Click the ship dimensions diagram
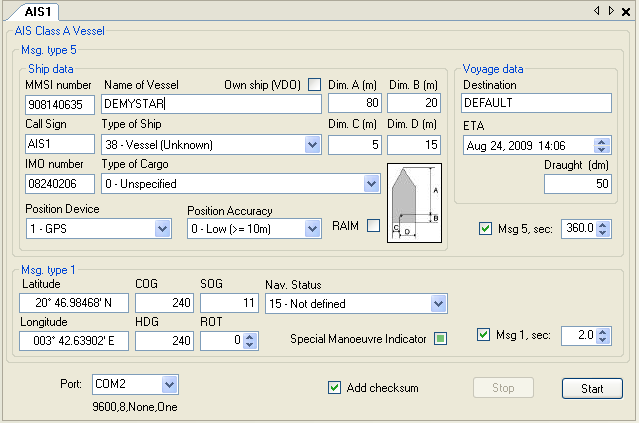The width and height of the screenshot is (639, 423). [x=414, y=203]
